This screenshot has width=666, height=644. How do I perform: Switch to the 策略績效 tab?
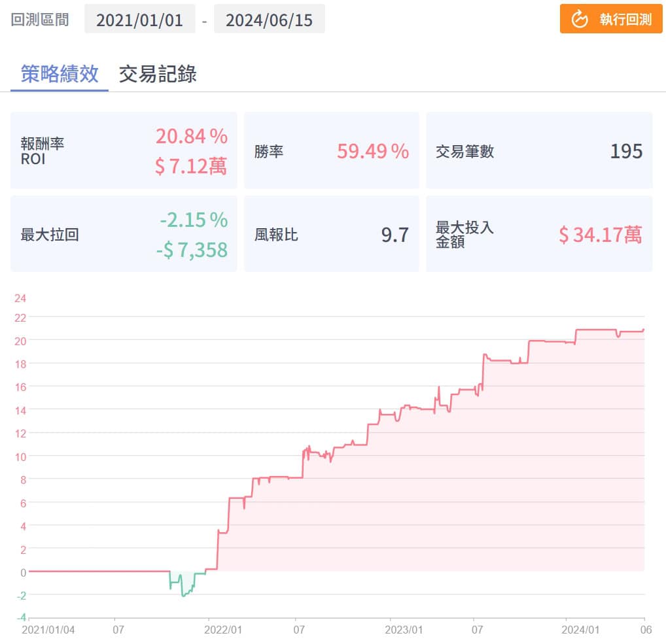(60, 74)
